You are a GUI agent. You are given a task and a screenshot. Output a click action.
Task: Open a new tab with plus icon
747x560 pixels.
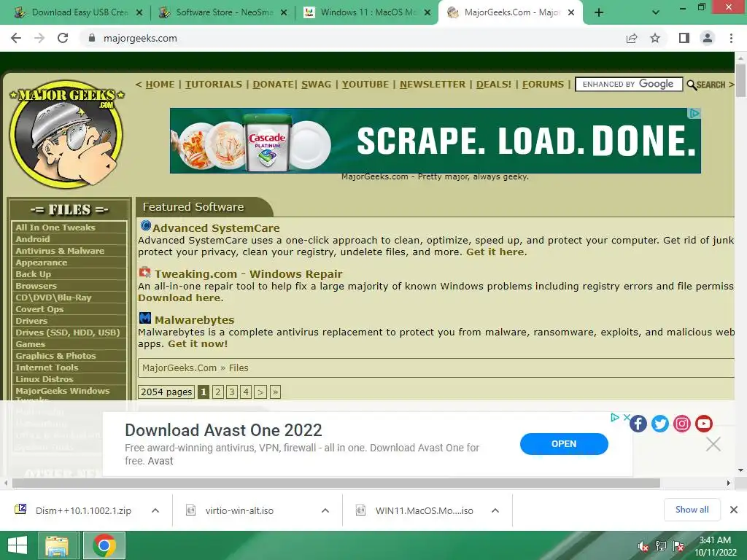pos(599,13)
